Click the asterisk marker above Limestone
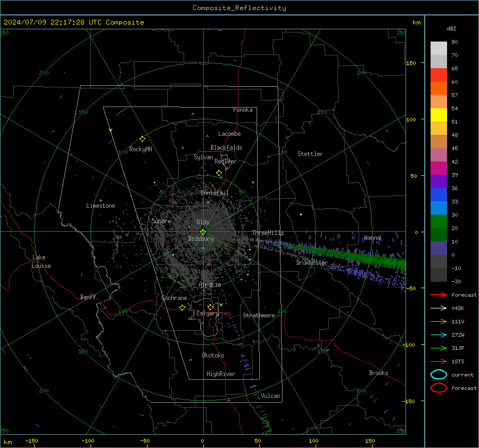The height and width of the screenshot is (448, 479). 101,201
